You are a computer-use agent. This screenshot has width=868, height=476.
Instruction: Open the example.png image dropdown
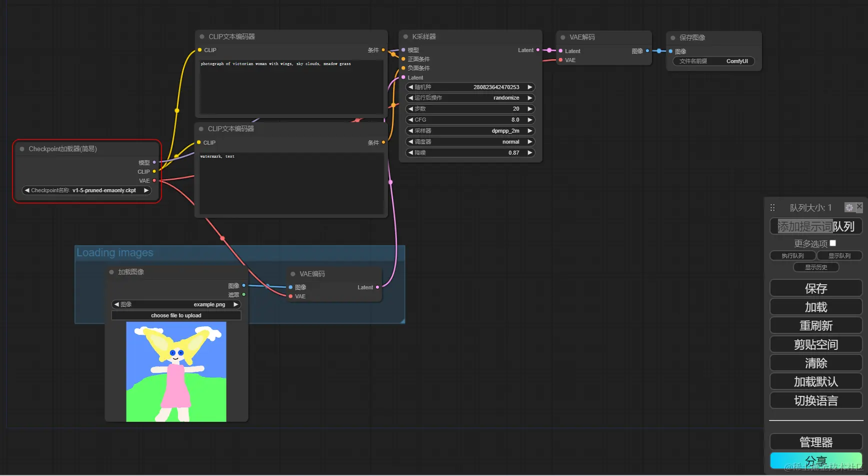click(176, 304)
